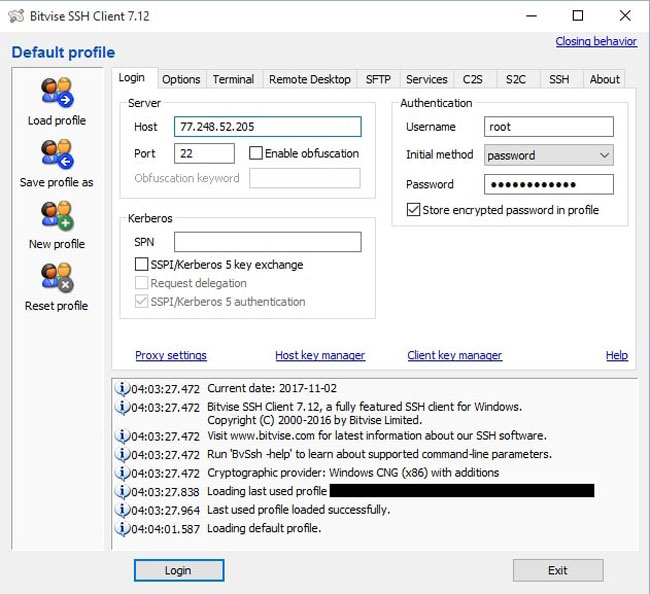Click the Exit button
650x594 pixels.
point(558,570)
